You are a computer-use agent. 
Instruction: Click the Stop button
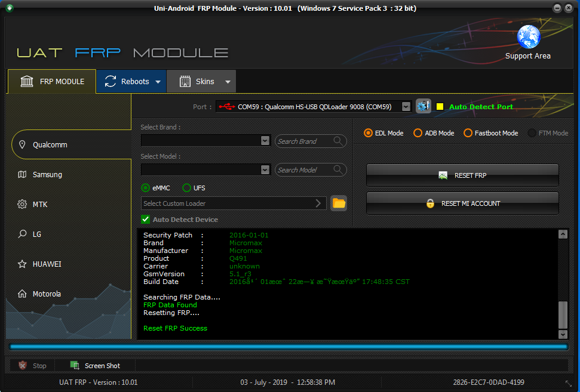coord(32,365)
